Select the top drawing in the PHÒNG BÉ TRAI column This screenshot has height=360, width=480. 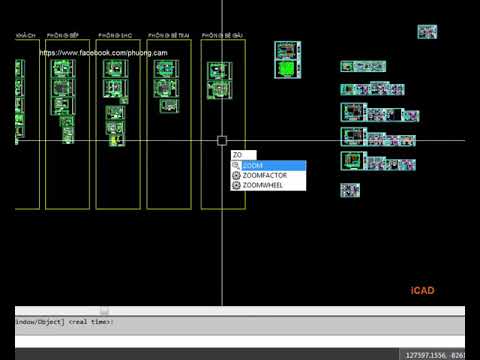point(166,69)
